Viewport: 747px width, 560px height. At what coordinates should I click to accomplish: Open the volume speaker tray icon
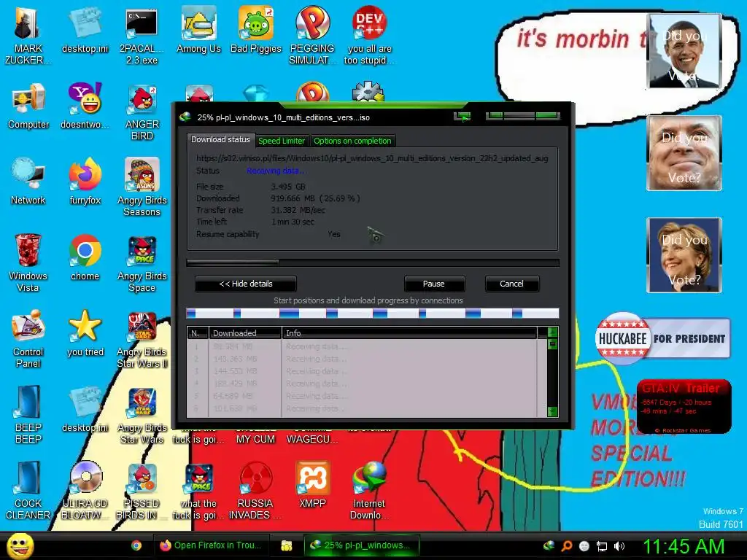[x=619, y=546]
